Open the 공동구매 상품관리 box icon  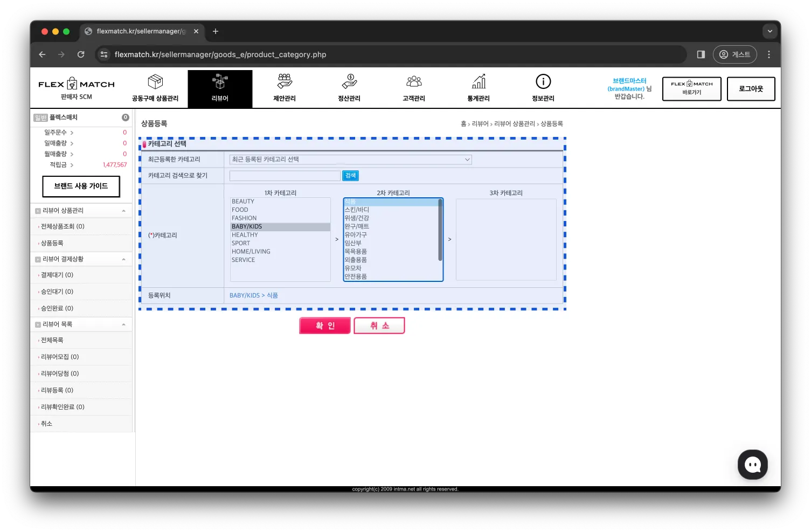point(155,82)
